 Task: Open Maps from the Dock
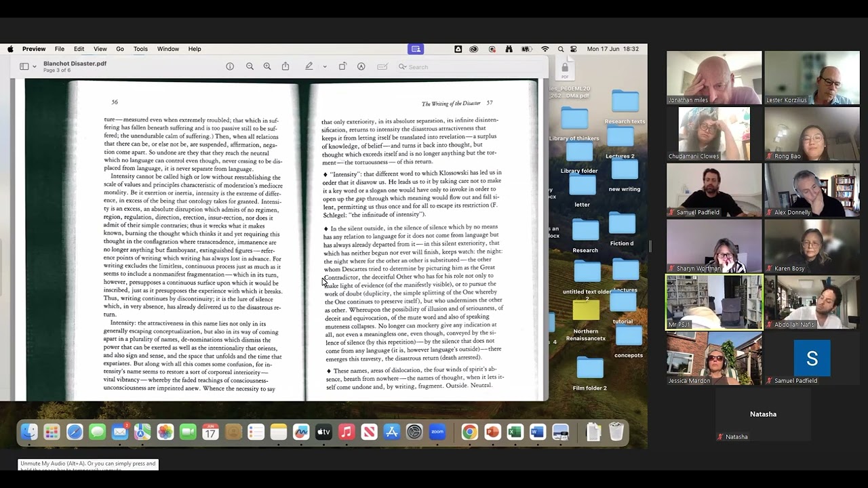point(142,432)
